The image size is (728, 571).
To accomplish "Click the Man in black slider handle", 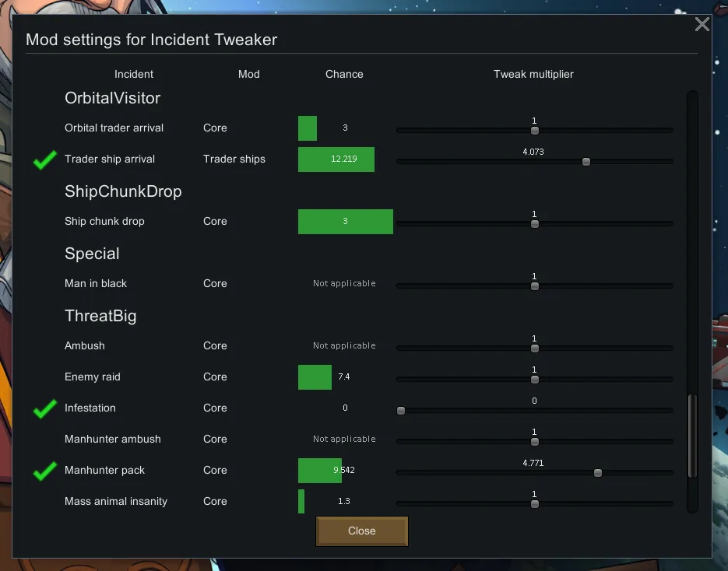I will [x=534, y=286].
